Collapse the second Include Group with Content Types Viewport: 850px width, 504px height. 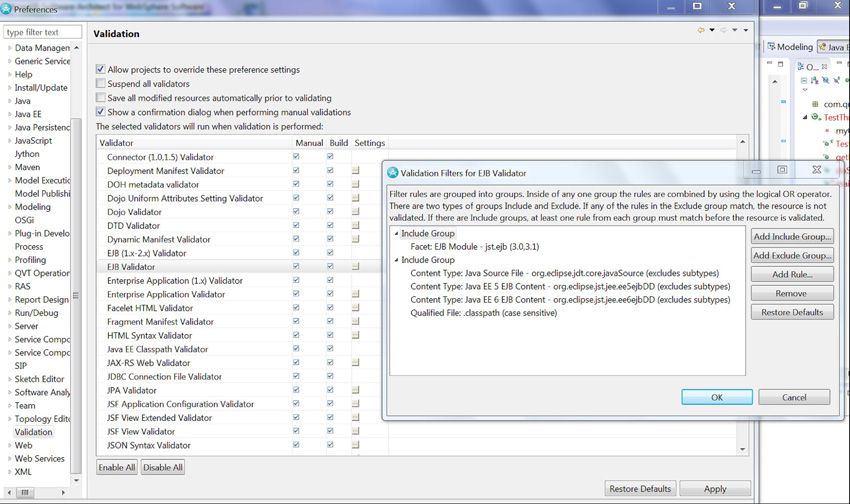[x=396, y=260]
